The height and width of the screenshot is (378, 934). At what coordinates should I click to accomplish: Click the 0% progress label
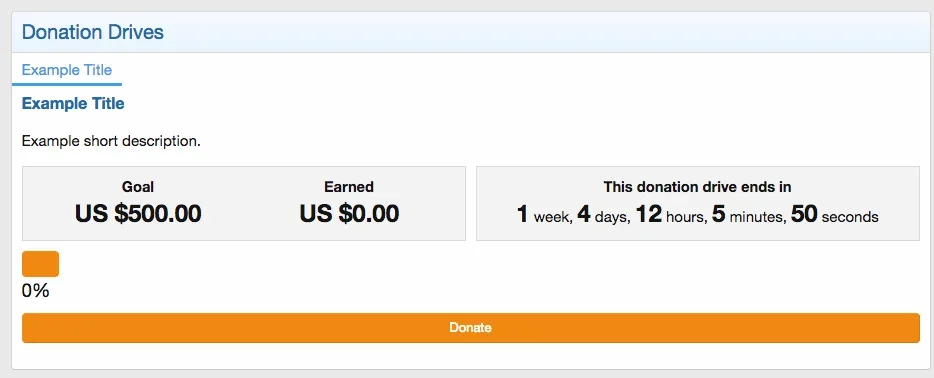click(x=36, y=291)
